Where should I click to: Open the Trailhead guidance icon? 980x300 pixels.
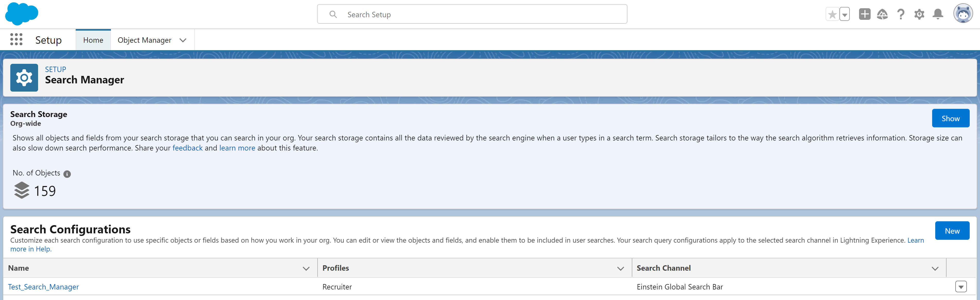click(x=882, y=14)
